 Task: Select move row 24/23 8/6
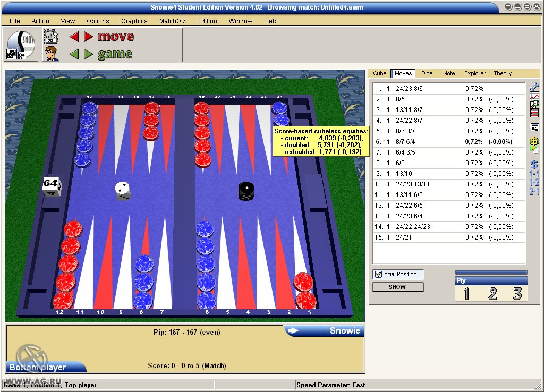click(449, 89)
